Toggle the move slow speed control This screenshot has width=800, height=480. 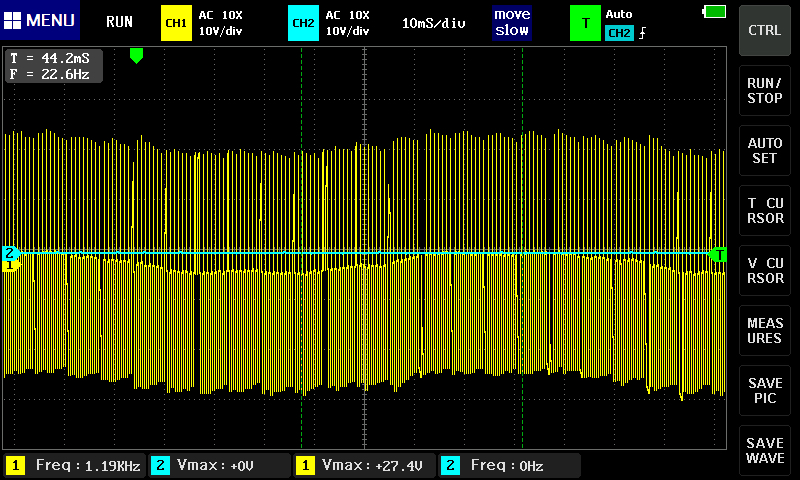[511, 23]
